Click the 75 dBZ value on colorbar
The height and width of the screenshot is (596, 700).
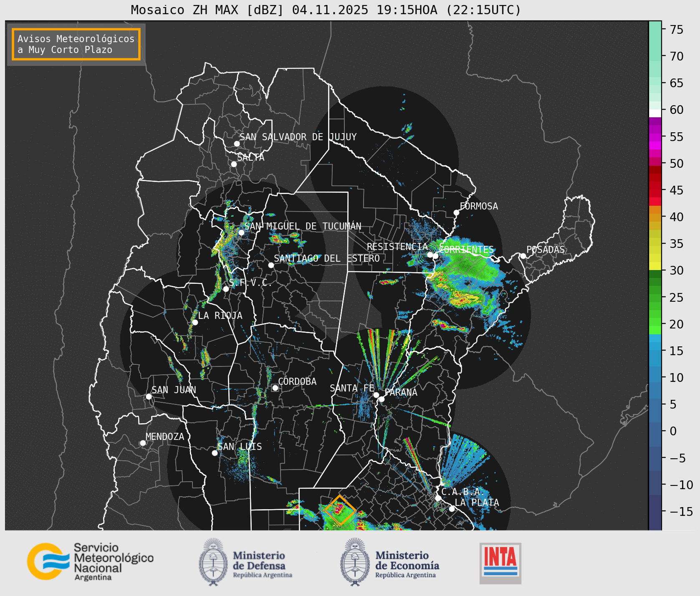[677, 30]
